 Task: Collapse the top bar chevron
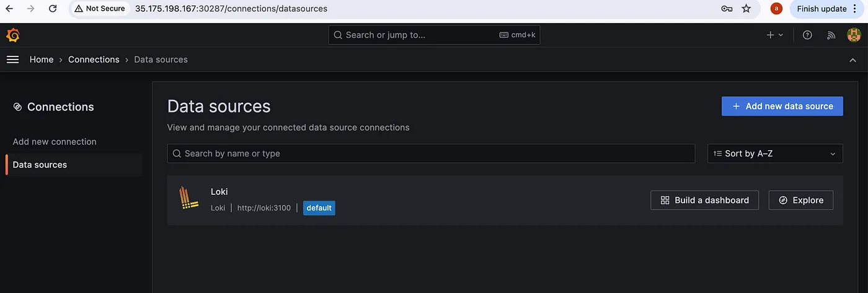[852, 60]
